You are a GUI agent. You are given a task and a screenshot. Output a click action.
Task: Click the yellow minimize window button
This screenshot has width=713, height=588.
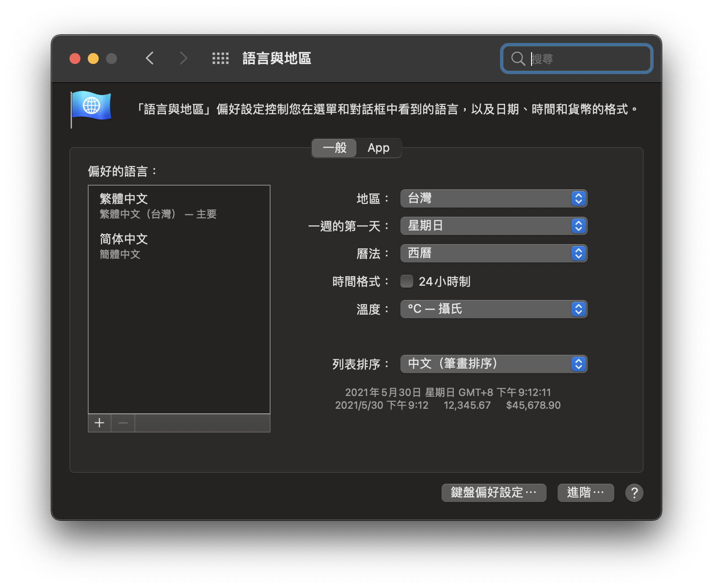pyautogui.click(x=93, y=59)
